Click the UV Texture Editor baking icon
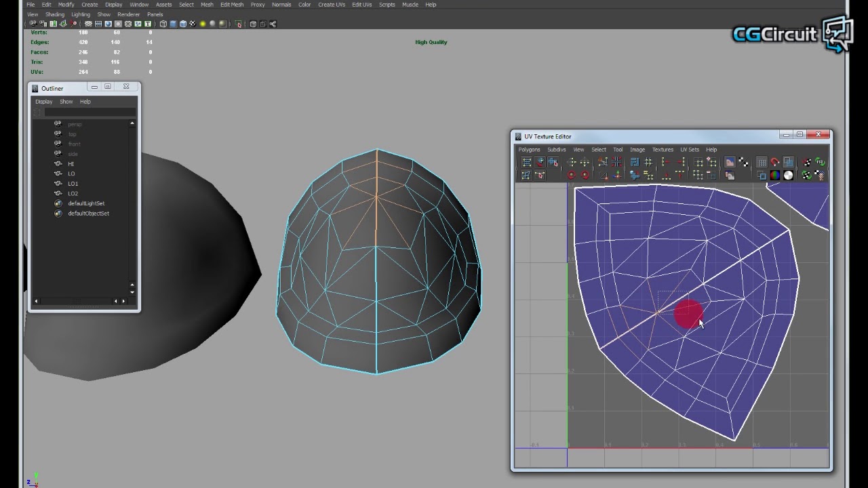868x488 pixels. [806, 162]
